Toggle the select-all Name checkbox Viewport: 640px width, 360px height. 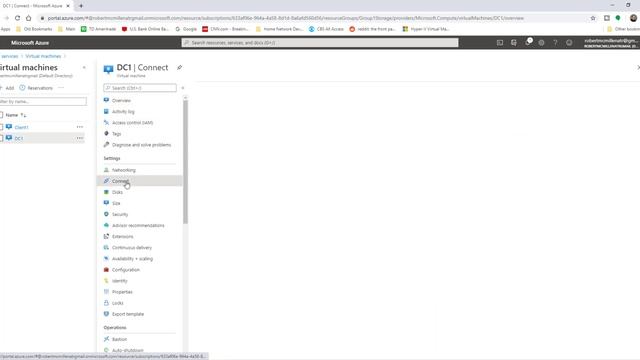tap(1, 115)
